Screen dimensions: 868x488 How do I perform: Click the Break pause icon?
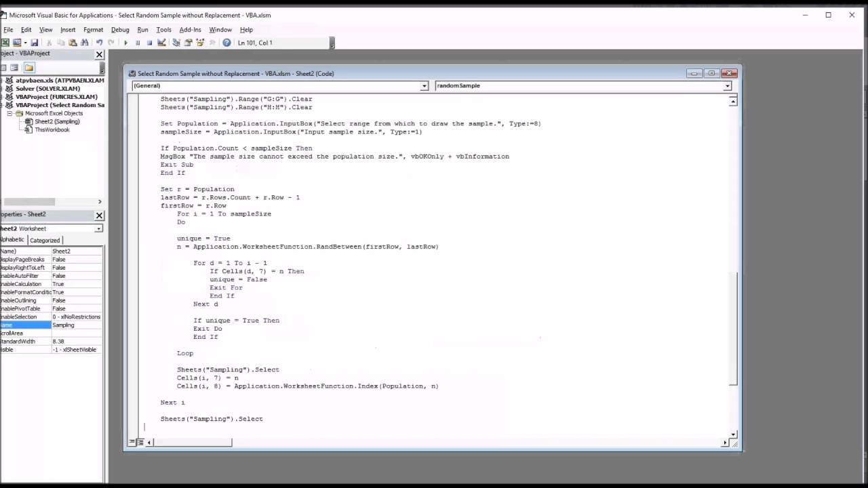point(138,43)
